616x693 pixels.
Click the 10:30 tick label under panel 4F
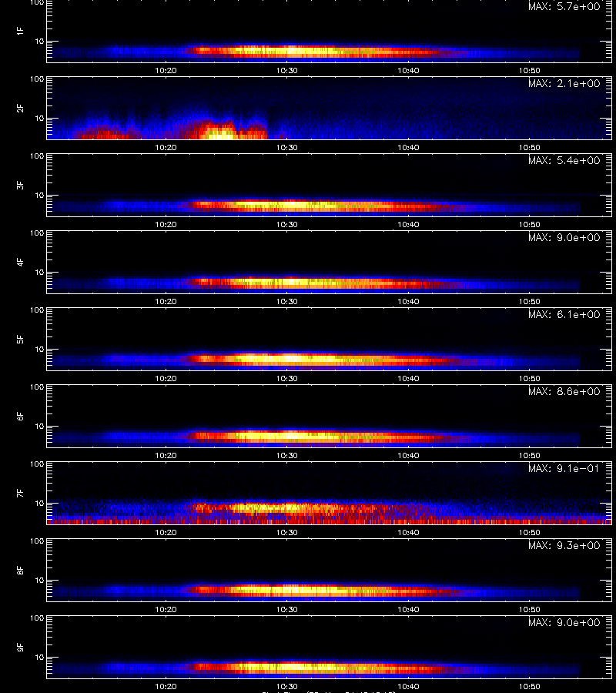[286, 301]
